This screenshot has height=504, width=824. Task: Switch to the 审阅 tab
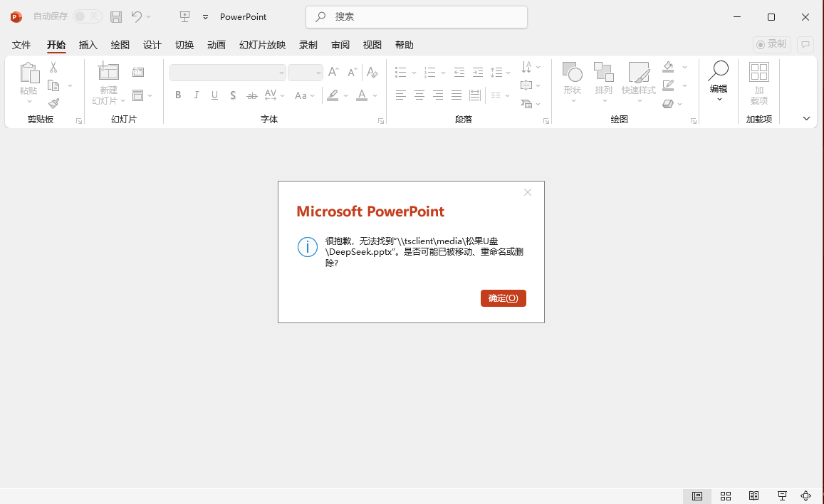(x=340, y=45)
